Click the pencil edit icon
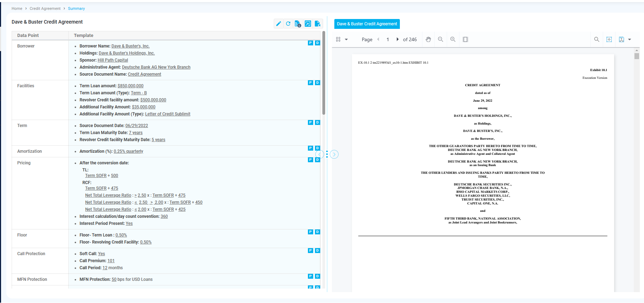The height and width of the screenshot is (303, 644). pyautogui.click(x=278, y=24)
